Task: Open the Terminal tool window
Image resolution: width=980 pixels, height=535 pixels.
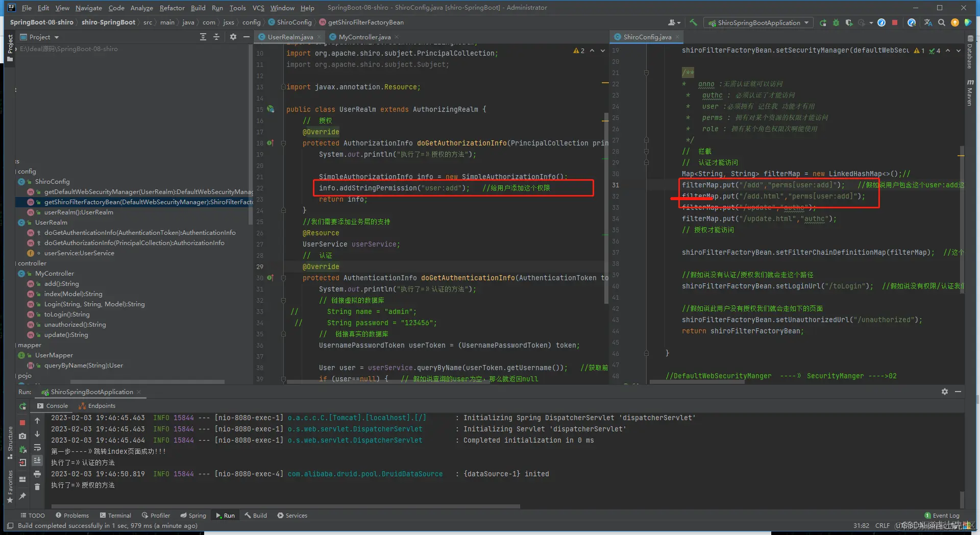Action: point(115,516)
